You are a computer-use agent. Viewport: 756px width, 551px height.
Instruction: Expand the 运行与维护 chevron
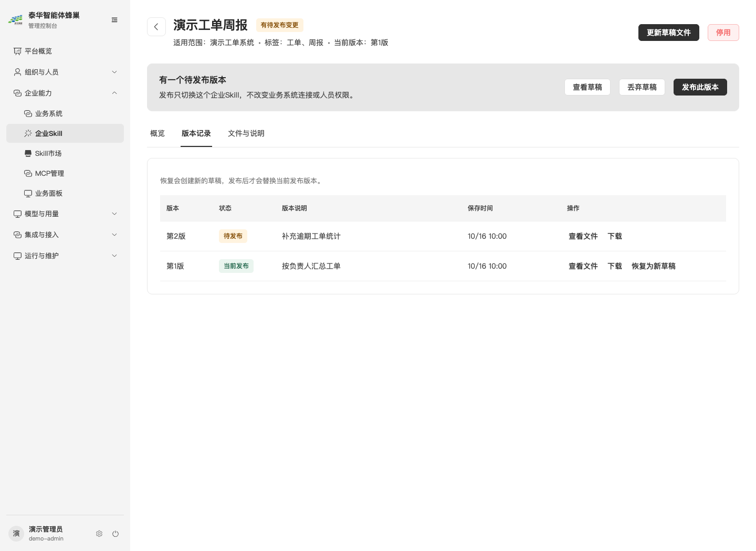coord(114,256)
